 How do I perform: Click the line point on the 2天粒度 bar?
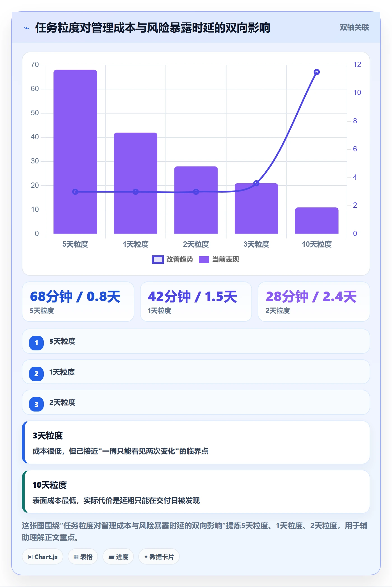(196, 192)
